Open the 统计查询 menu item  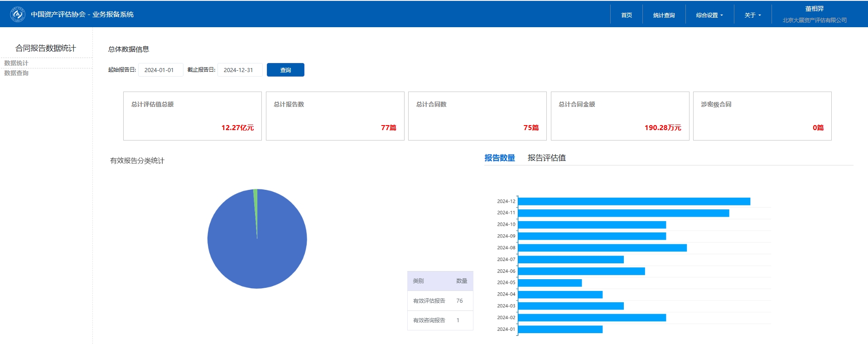coord(664,15)
